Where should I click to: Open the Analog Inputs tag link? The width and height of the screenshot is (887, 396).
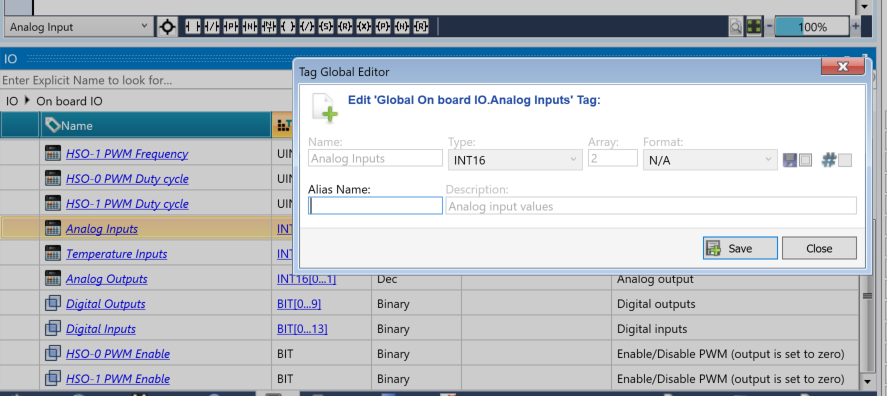tap(102, 229)
